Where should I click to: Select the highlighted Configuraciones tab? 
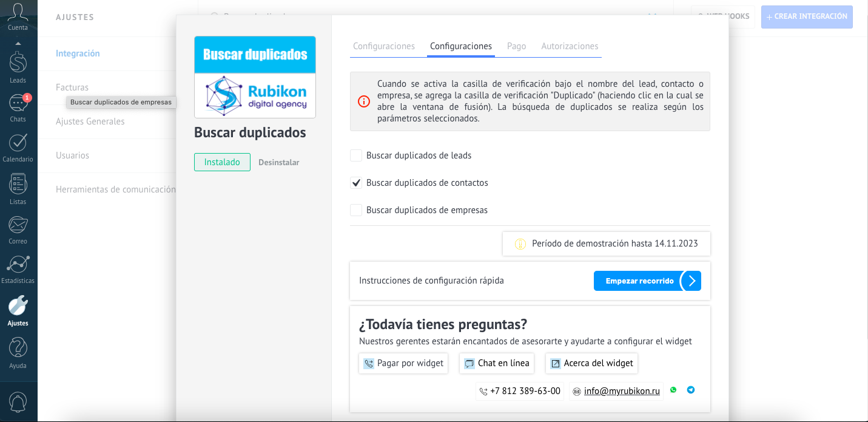click(x=461, y=46)
